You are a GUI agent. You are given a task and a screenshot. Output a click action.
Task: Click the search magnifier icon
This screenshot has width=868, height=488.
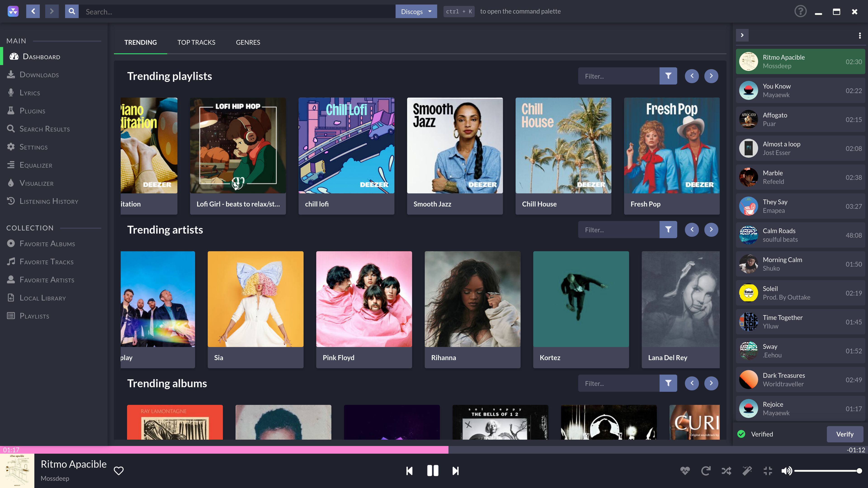click(x=72, y=12)
